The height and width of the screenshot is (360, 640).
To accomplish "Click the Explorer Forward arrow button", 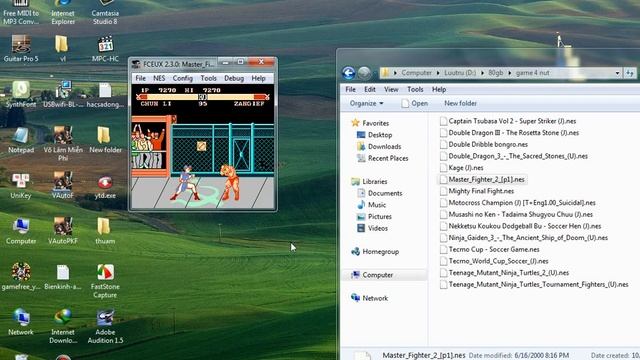I will click(364, 73).
